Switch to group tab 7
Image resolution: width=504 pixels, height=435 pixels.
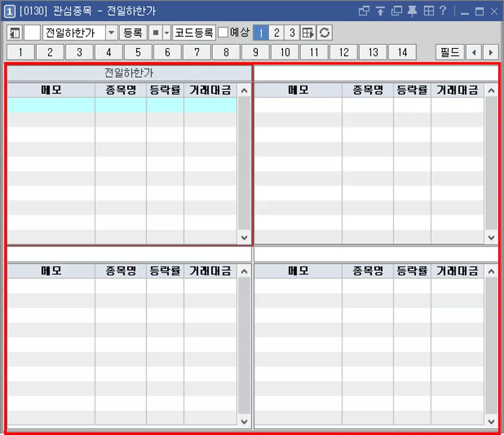[x=197, y=52]
